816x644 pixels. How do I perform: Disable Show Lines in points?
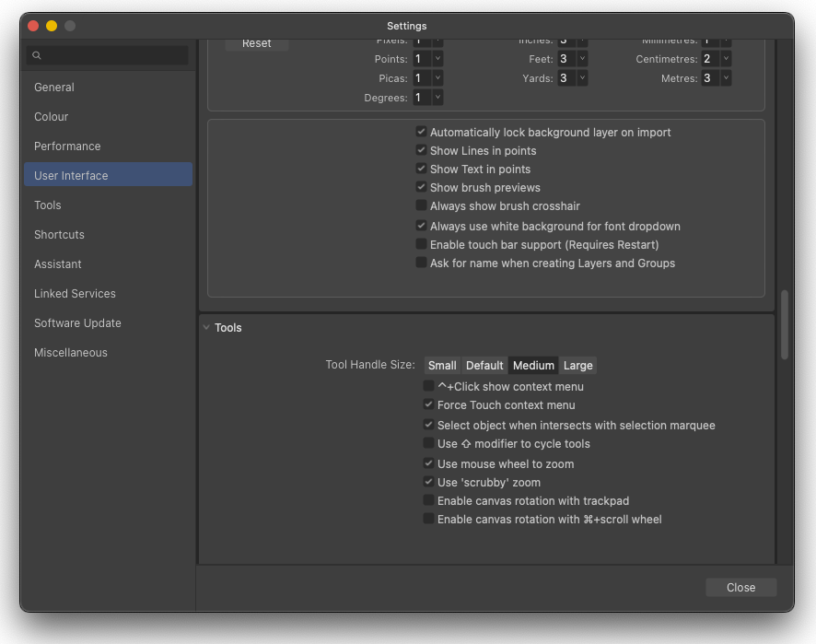pyautogui.click(x=421, y=150)
